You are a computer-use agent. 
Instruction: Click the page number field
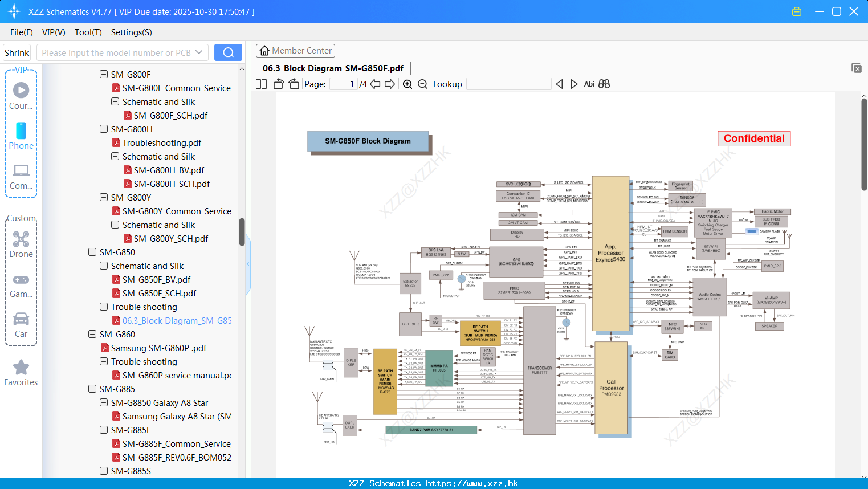[343, 84]
